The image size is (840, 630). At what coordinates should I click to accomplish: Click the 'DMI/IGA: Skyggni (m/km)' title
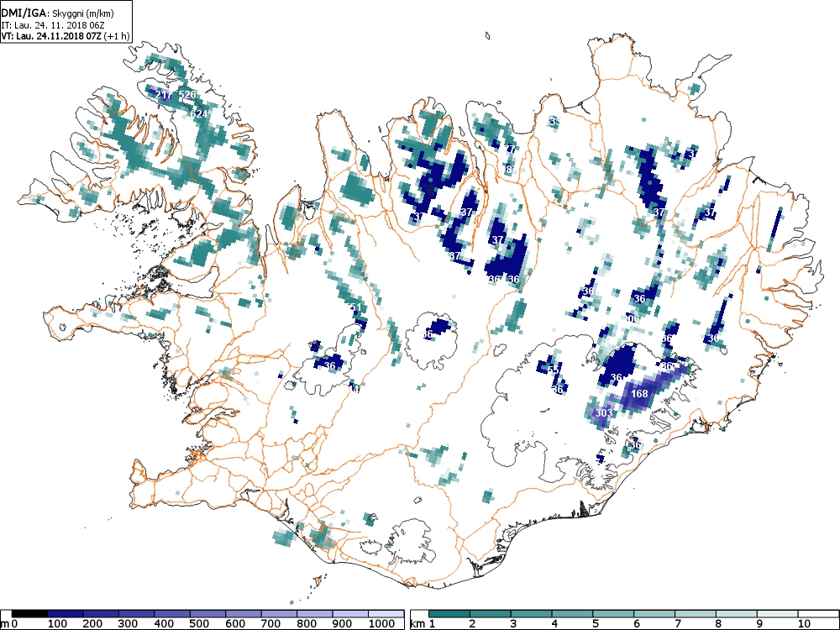[57, 14]
